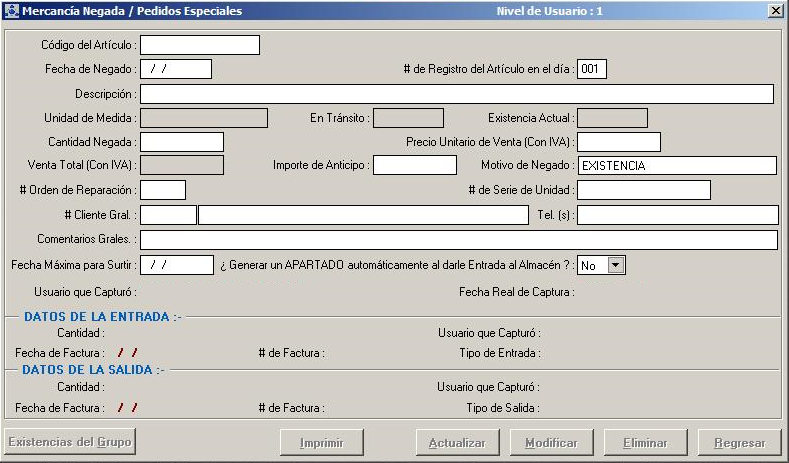Click the Cantidad Negada input box
789x463 pixels.
pos(182,142)
